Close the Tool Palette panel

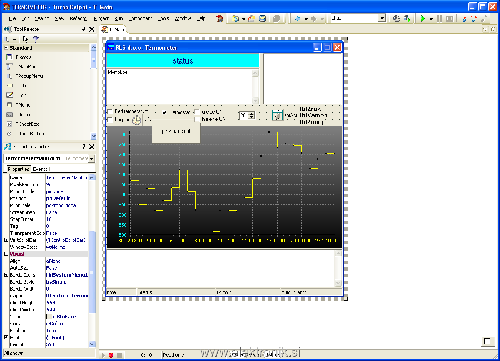[92, 29]
